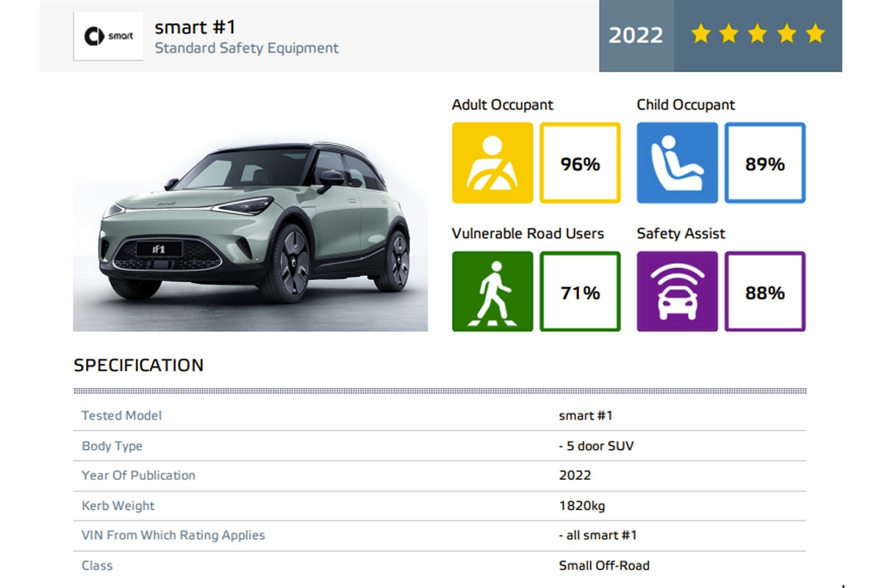882x588 pixels.
Task: Click the green pedestrian Vulnerable Road Users icon
Action: click(x=492, y=291)
